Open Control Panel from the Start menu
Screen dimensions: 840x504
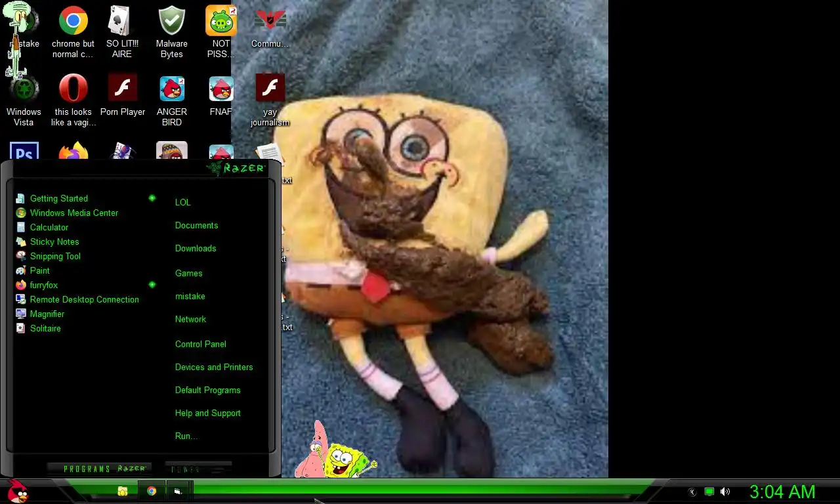tap(201, 344)
